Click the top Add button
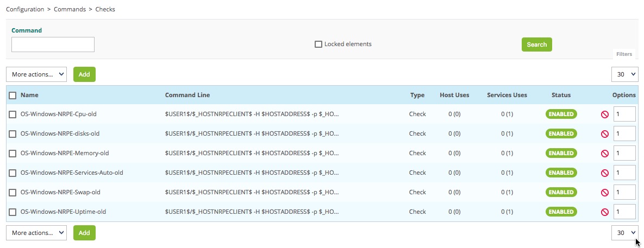 click(x=84, y=74)
